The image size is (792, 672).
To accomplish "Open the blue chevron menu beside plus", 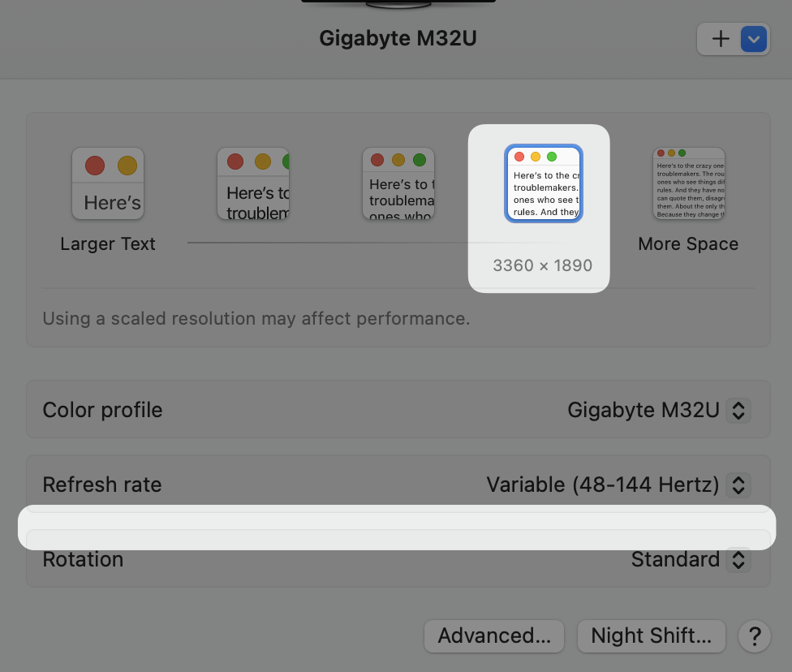I will [x=754, y=39].
